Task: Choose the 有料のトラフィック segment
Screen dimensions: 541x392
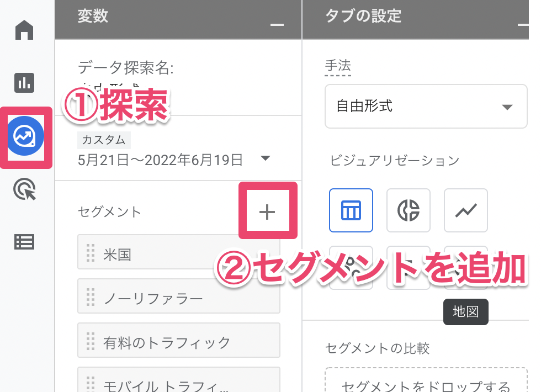Action: [178, 342]
